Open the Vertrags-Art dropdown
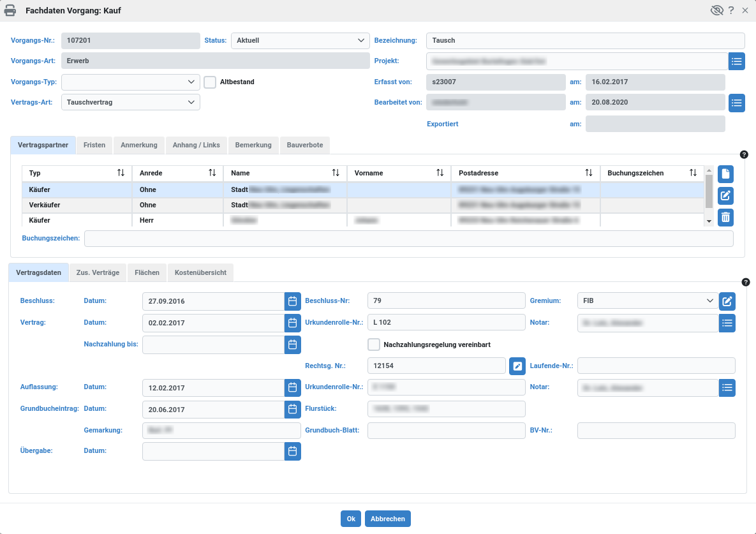This screenshot has height=534, width=756. pyautogui.click(x=131, y=102)
